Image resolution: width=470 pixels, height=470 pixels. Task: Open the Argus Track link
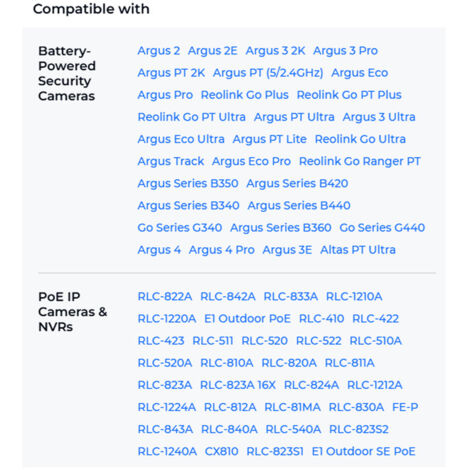[x=171, y=162]
